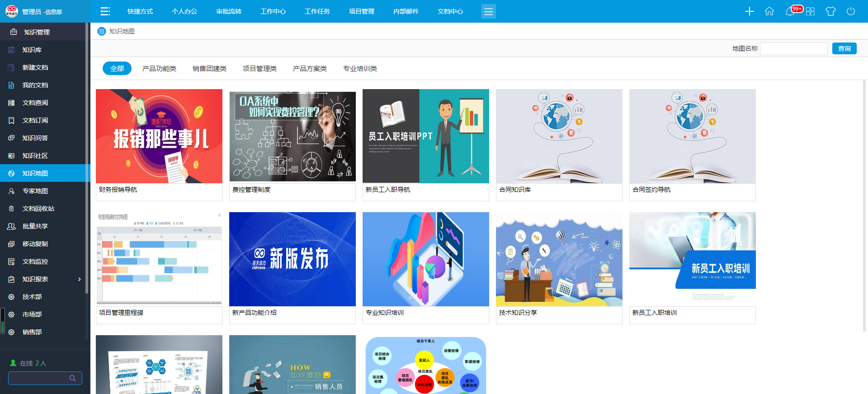Click the 查询 search button
This screenshot has height=394, width=868.
tap(844, 48)
